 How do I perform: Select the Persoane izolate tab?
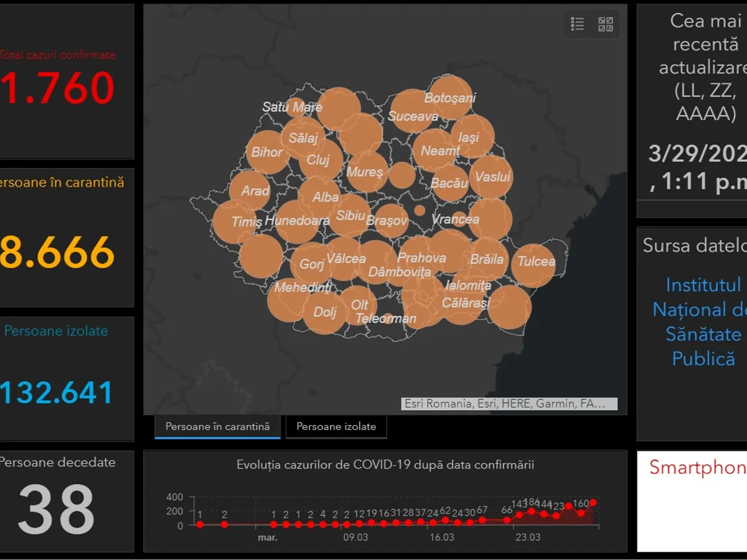pos(336,427)
